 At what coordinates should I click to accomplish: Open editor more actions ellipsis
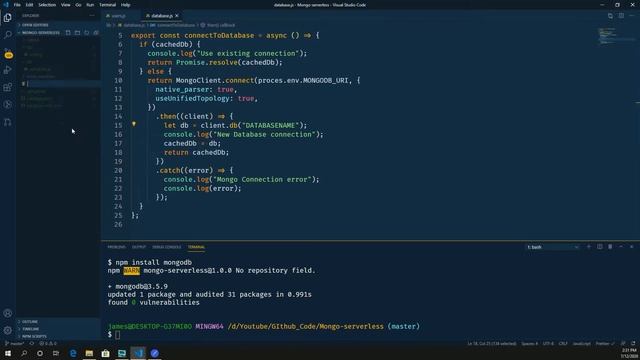pyautogui.click(x=631, y=16)
